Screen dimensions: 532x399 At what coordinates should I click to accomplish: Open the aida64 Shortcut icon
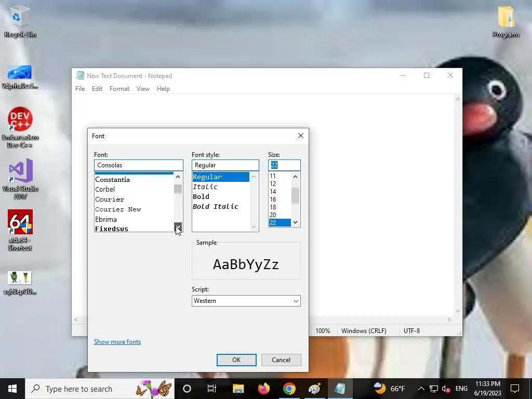click(20, 230)
